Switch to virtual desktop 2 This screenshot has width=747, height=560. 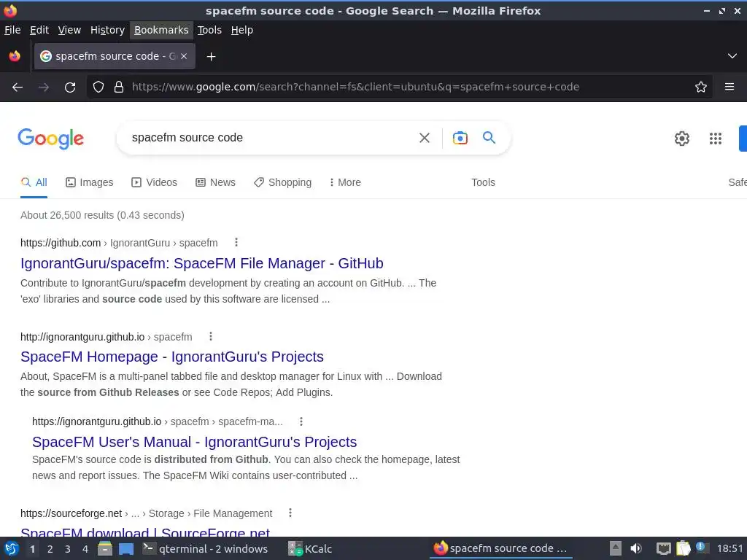50,549
